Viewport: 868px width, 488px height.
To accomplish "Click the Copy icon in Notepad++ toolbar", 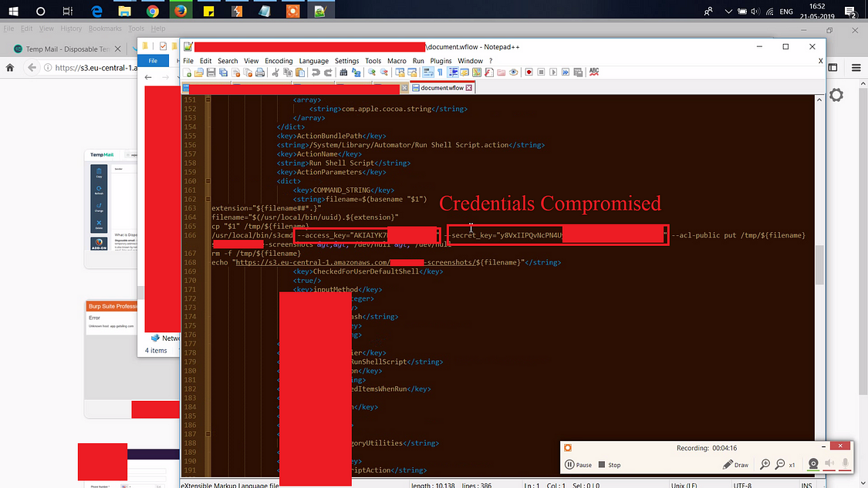I will (288, 72).
